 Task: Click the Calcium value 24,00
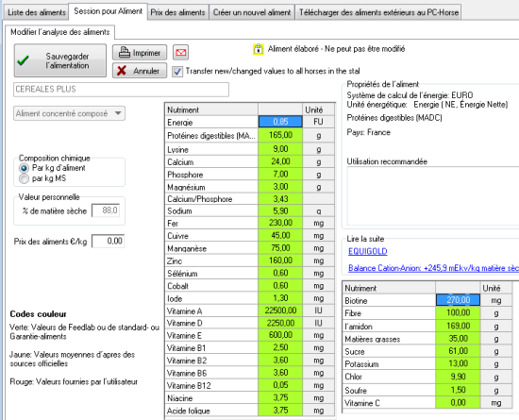pos(280,161)
